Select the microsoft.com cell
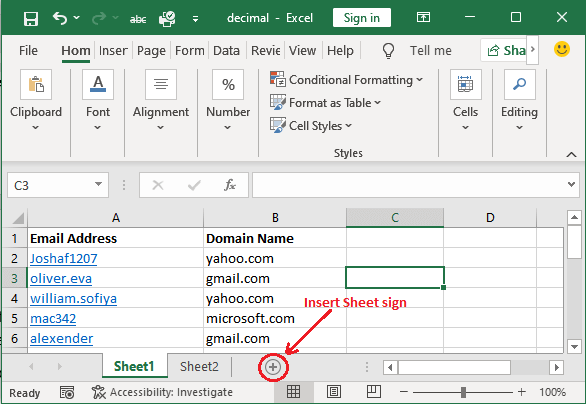586x404 pixels. 275,318
